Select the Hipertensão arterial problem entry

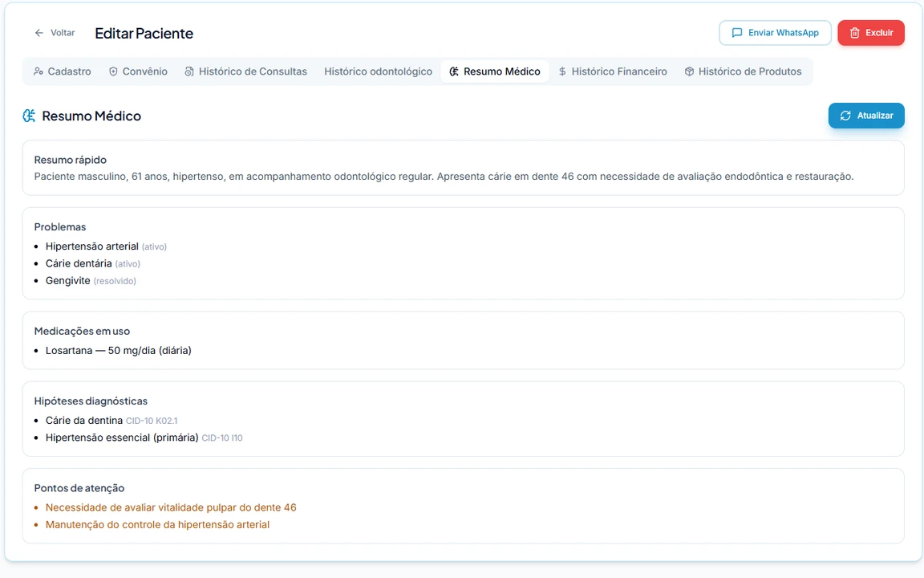pos(106,246)
